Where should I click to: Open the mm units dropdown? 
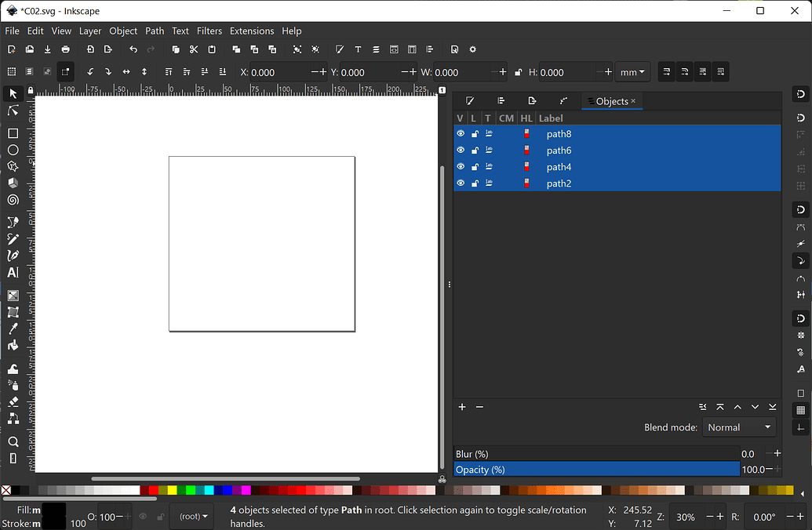[x=632, y=71]
